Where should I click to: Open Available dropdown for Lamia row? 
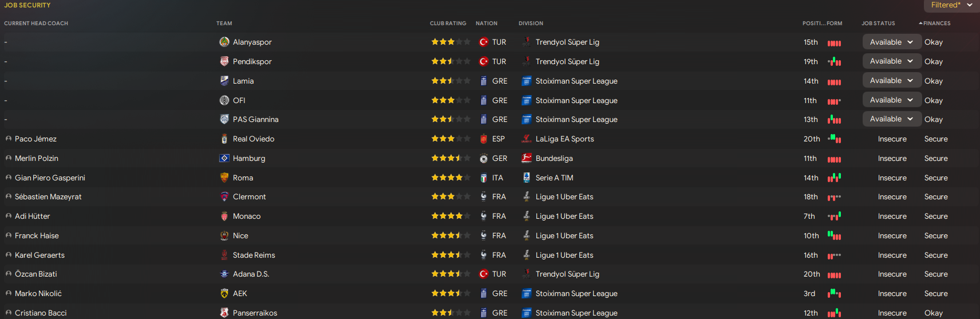click(891, 81)
